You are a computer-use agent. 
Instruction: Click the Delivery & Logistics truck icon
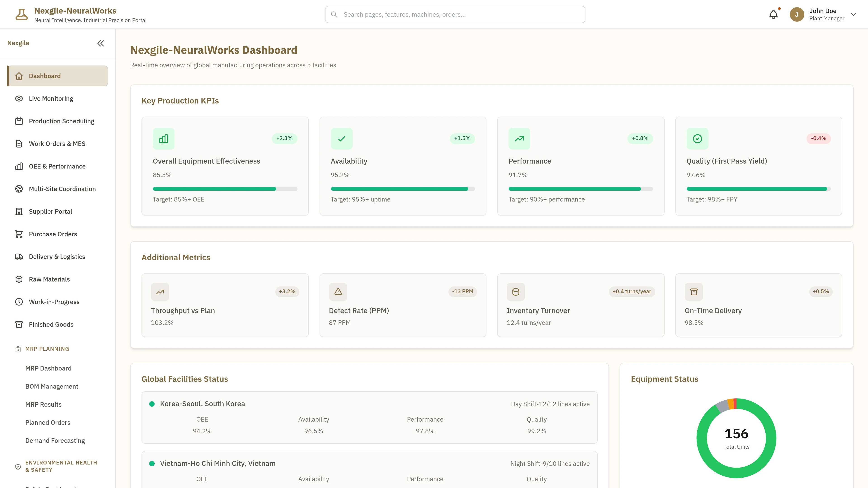(19, 256)
